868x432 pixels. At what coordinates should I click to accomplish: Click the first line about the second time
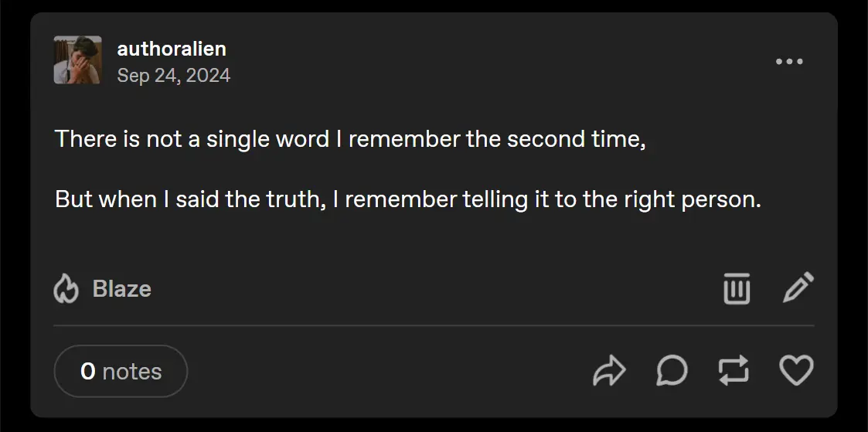350,140
